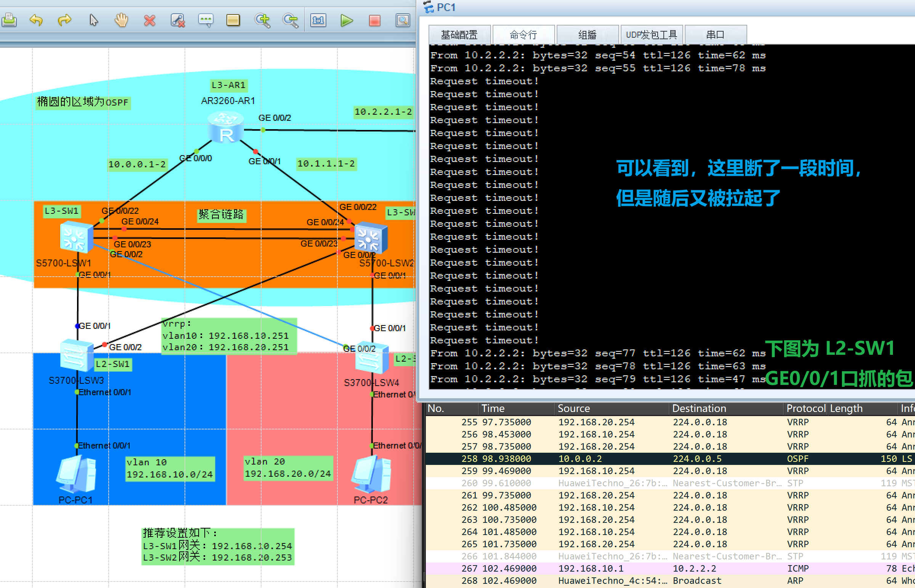Select the text note bubble tool
Screen dimensions: 915x588
click(205, 20)
